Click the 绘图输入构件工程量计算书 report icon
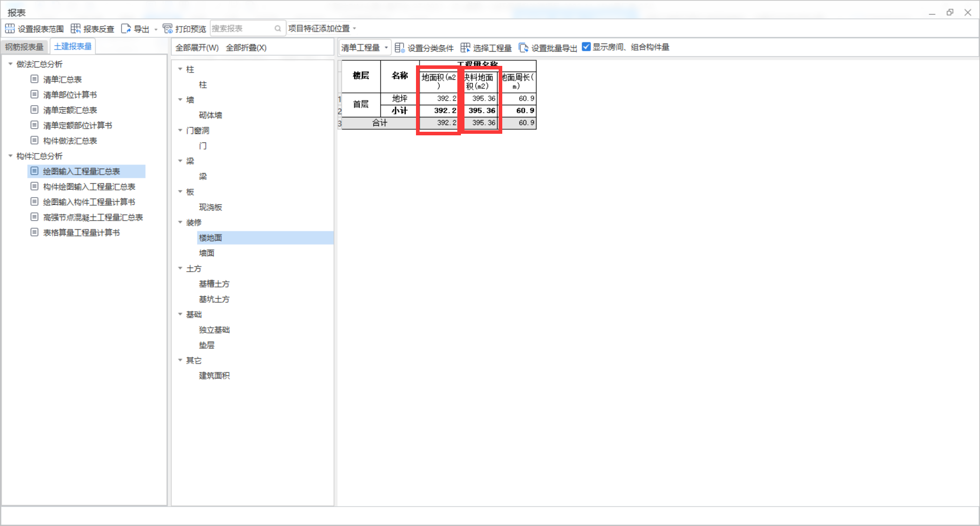Screen dimensions: 980x526 click(34, 202)
